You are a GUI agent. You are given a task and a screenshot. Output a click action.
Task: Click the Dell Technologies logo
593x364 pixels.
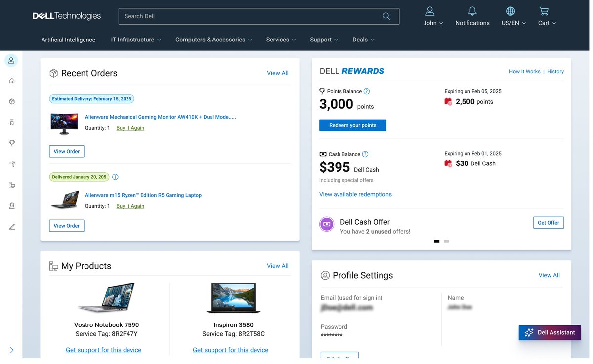67,16
